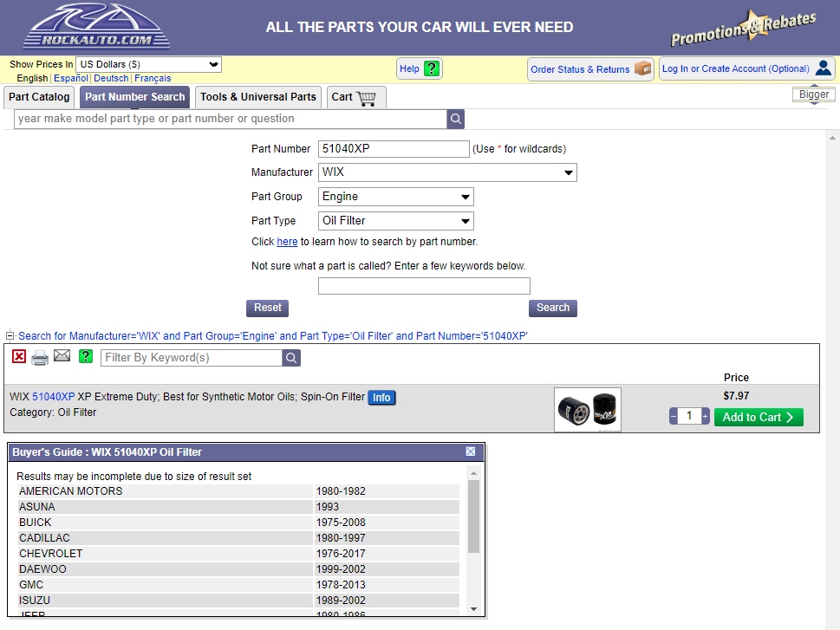Click the green help icon in the results toolbar

coord(86,356)
